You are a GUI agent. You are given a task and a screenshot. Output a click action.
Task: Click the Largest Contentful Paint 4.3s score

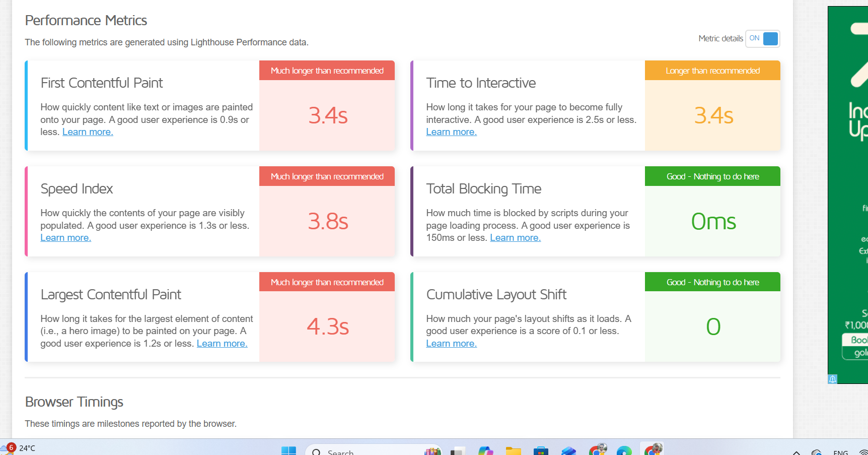coord(327,327)
